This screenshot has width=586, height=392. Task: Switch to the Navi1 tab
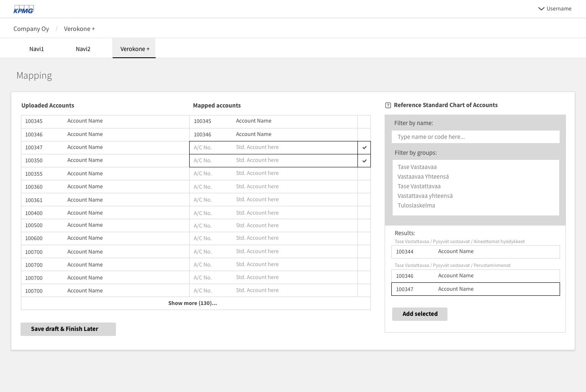(36, 49)
